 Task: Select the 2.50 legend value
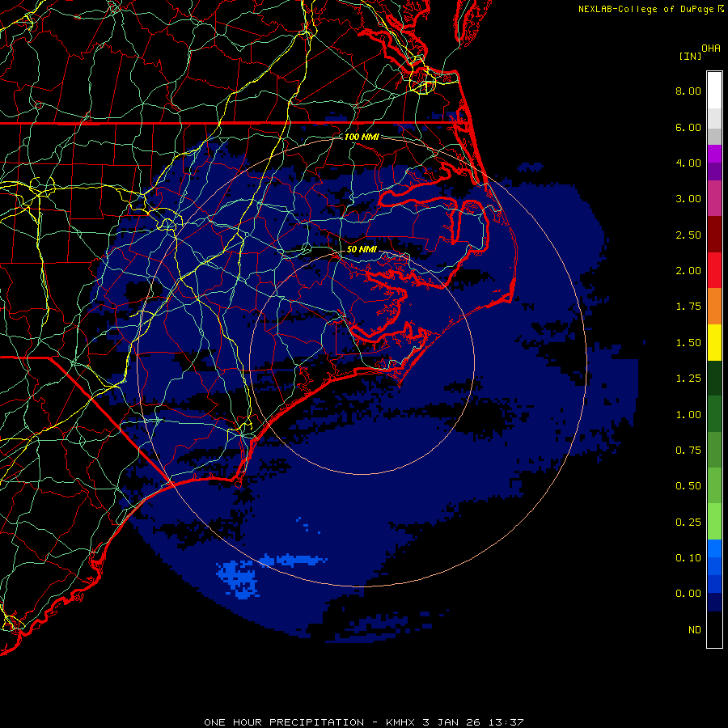coord(688,235)
